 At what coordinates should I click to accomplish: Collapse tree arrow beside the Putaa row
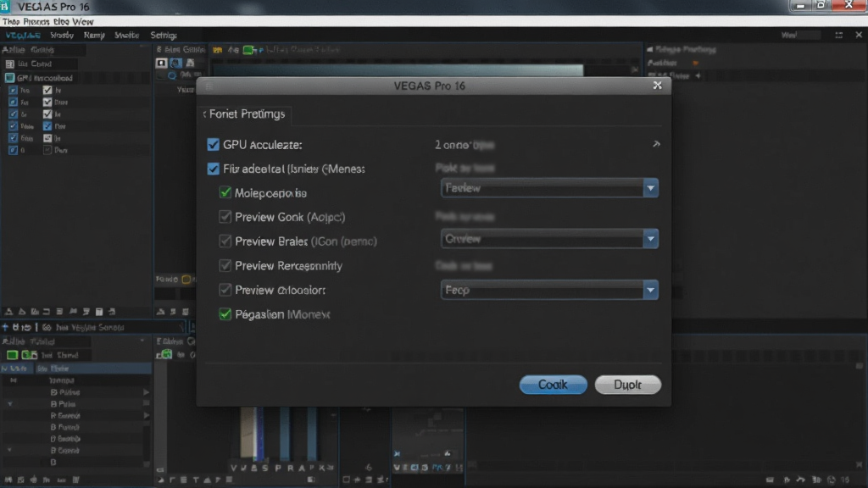click(x=10, y=404)
